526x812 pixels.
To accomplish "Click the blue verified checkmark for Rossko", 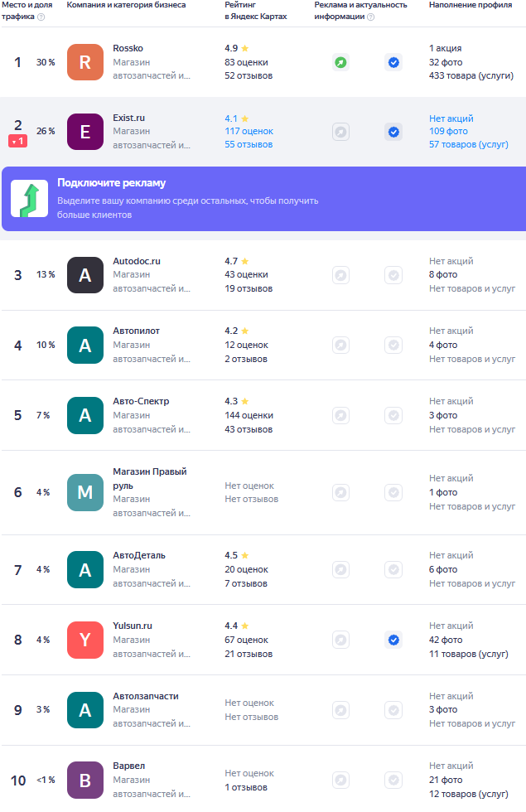I will pyautogui.click(x=393, y=62).
